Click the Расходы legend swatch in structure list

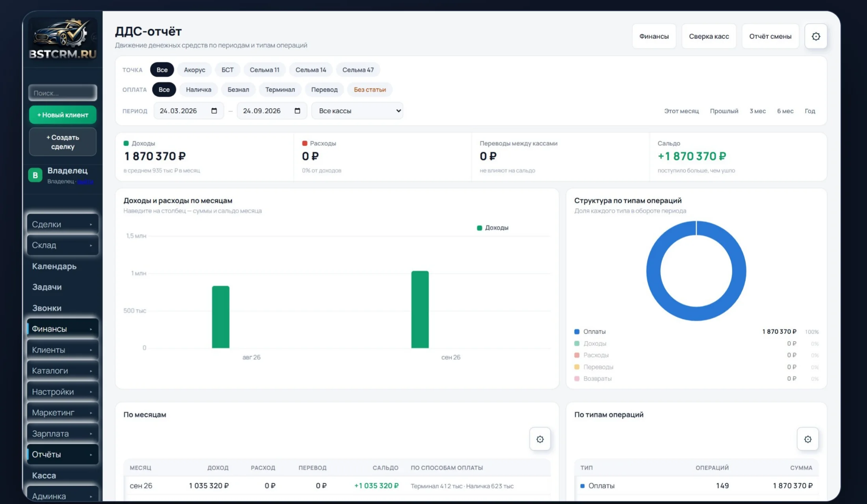pos(577,355)
